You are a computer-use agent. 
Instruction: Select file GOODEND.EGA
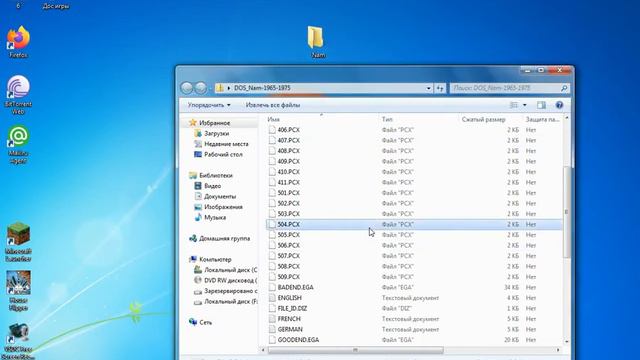tap(298, 340)
